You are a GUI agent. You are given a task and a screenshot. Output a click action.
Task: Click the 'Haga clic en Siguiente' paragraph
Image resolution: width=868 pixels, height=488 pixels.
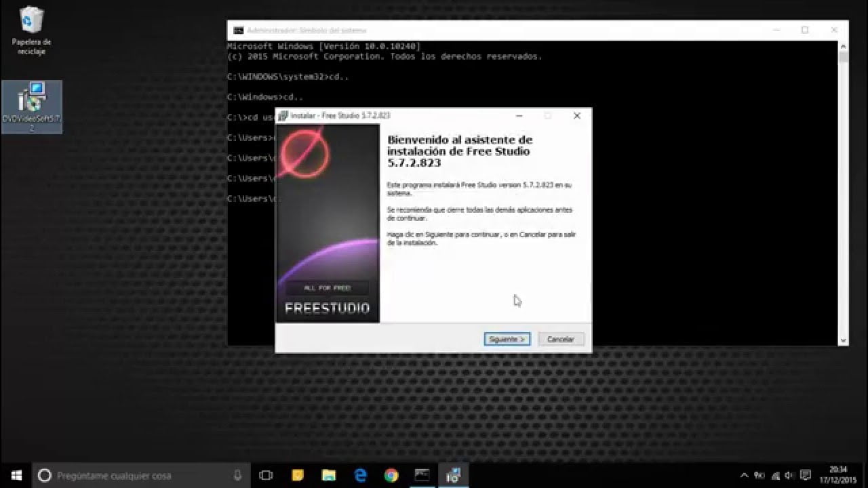482,237
